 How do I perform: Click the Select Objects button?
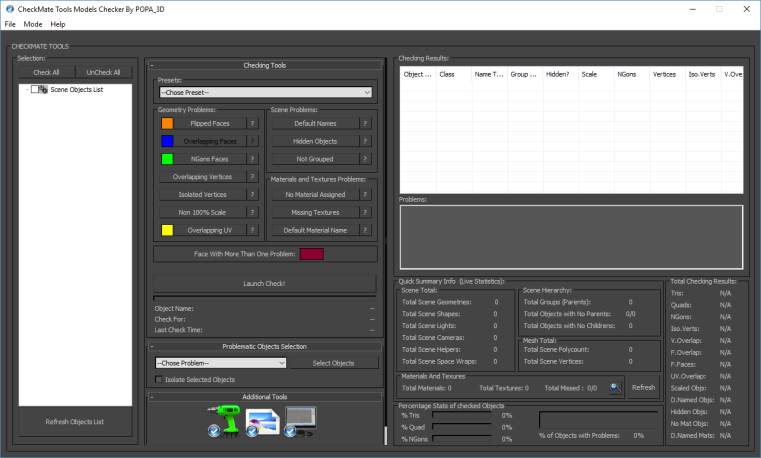[x=334, y=363]
